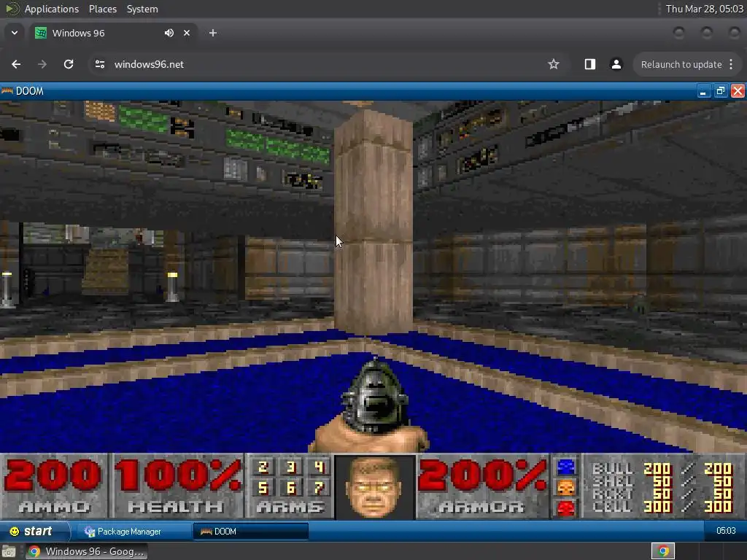Click the Thu Mar 28 clock in top panel

pyautogui.click(x=704, y=9)
